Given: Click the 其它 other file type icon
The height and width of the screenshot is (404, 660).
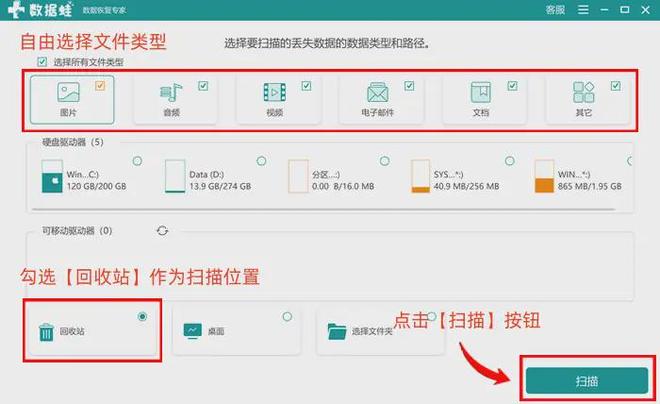Looking at the screenshot, I should click(x=583, y=92).
